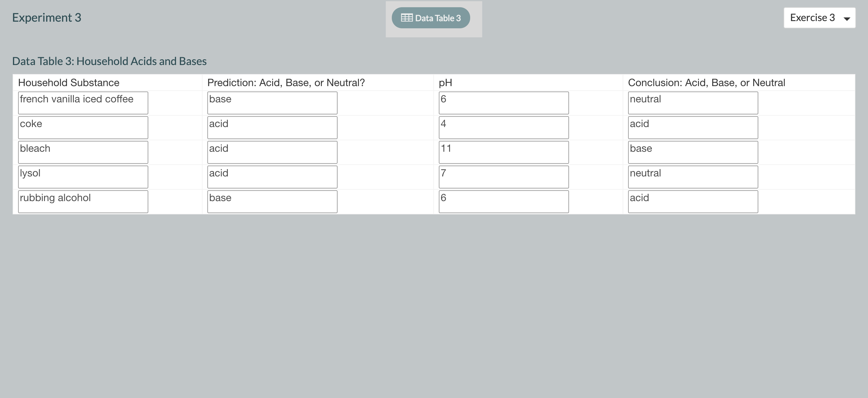
Task: Open the Exercise 3 dropdown
Action: [x=819, y=18]
